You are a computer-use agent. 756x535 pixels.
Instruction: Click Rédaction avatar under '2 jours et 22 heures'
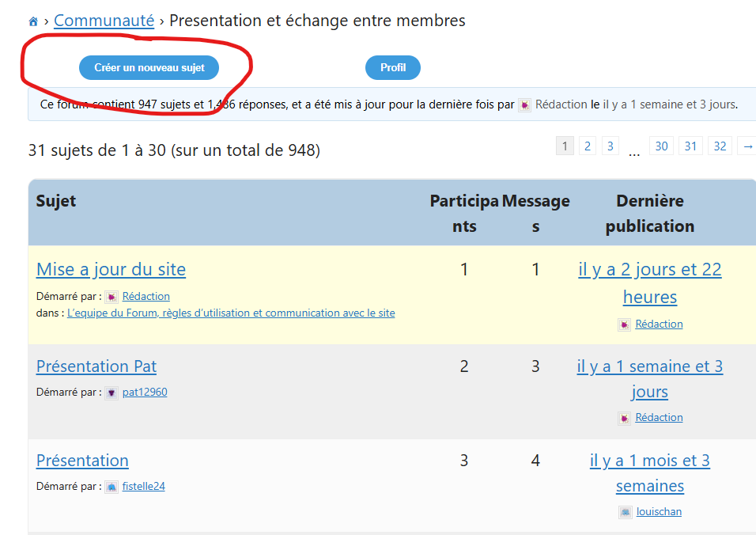[625, 324]
